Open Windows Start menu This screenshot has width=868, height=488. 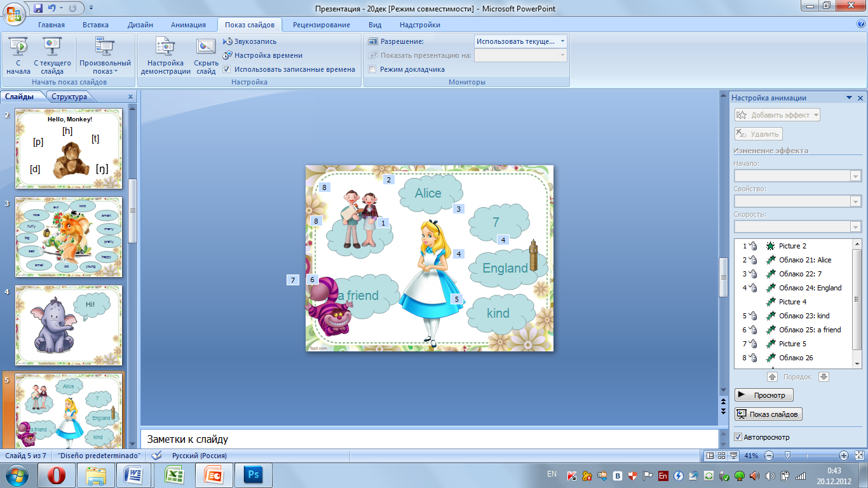point(16,475)
